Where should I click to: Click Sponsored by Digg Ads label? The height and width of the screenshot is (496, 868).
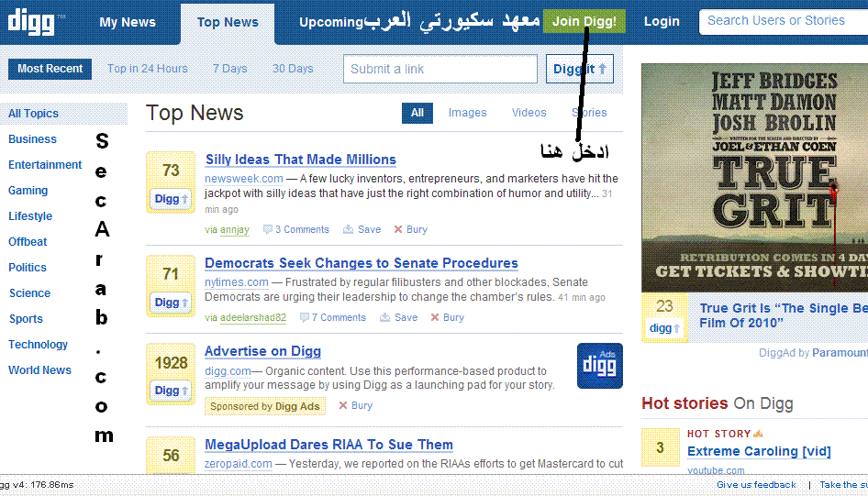coord(265,406)
